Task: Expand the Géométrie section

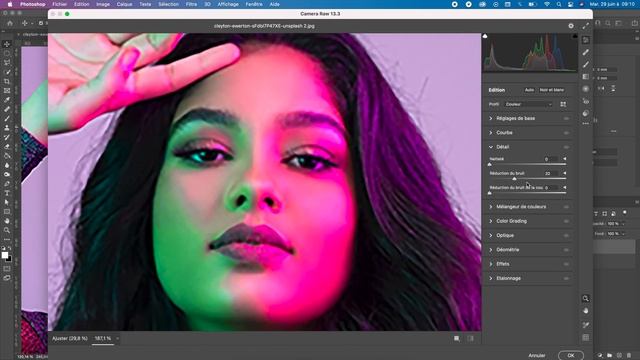Action: click(x=491, y=250)
